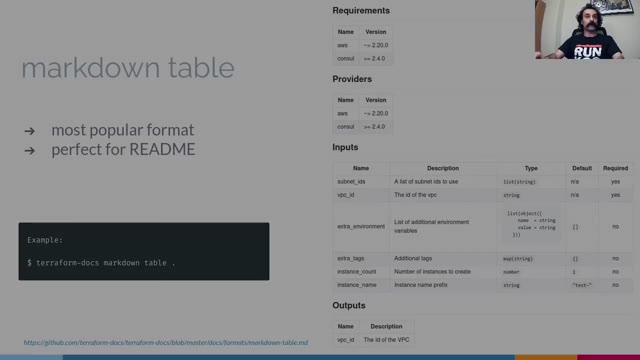
Task: Click the list(object({...})) type block
Action: pyautogui.click(x=531, y=224)
